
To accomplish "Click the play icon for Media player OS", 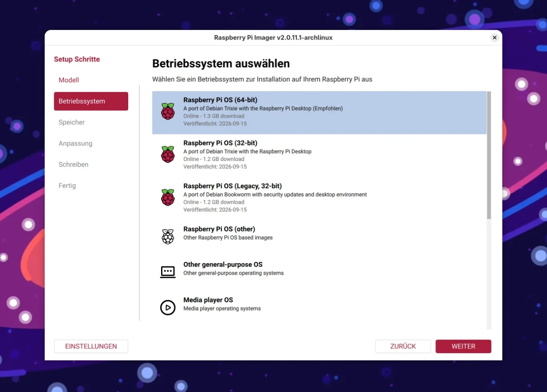I will [168, 307].
